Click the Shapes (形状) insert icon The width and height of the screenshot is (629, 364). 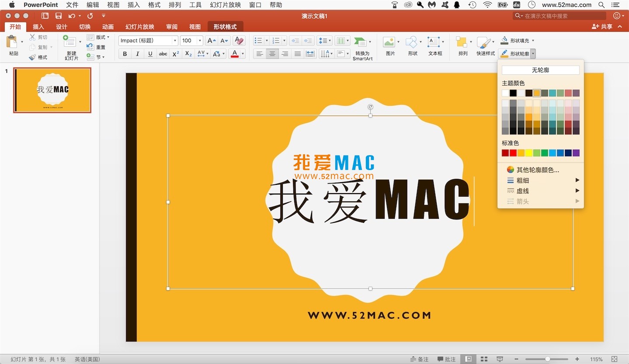411,42
